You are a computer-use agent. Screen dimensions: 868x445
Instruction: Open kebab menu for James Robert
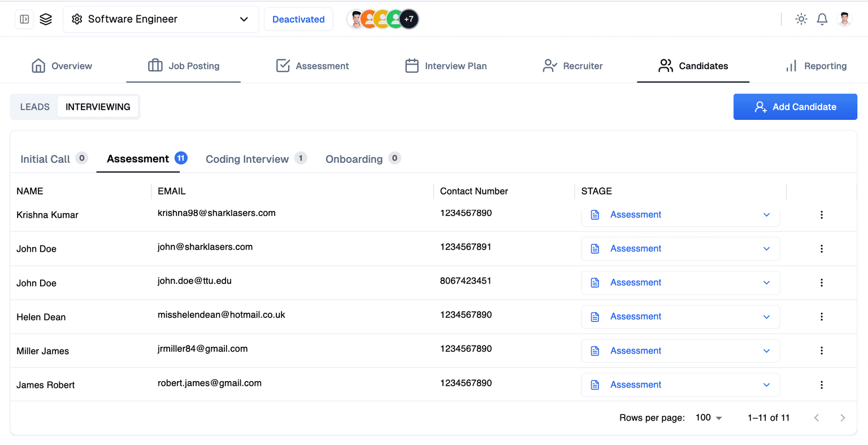821,385
